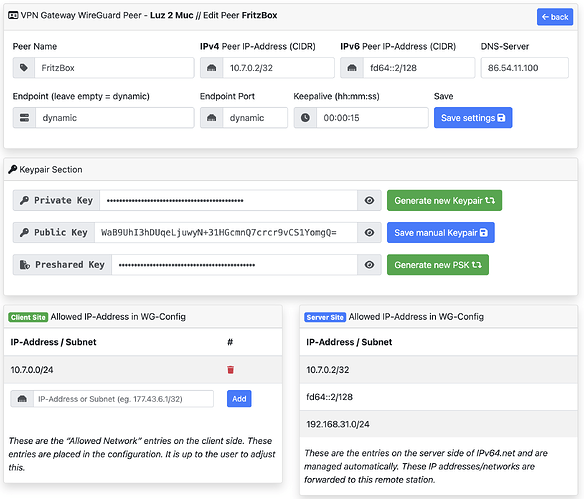This screenshot has height=499, width=584.
Task: Select client row 10.7.0.0/24
Action: [143, 370]
